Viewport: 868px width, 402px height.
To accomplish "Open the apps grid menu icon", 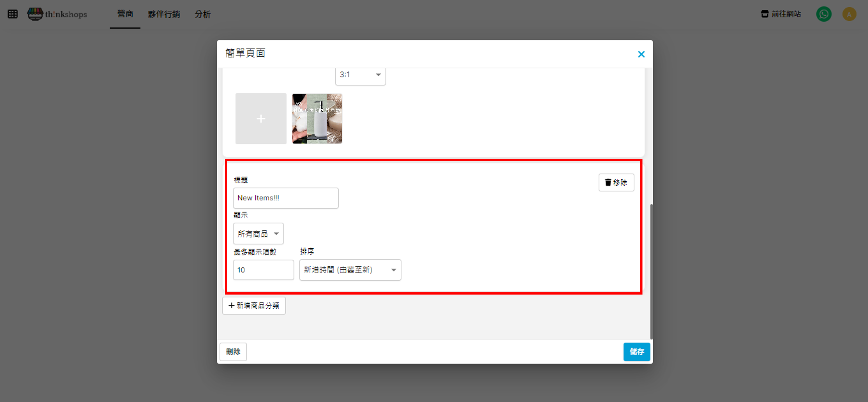I will (13, 14).
